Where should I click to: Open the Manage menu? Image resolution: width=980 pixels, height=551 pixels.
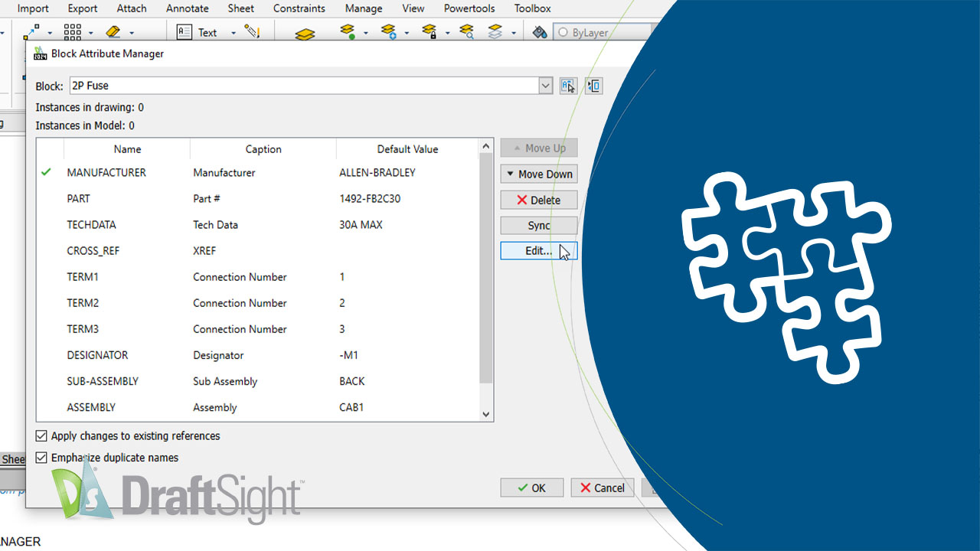tap(364, 8)
